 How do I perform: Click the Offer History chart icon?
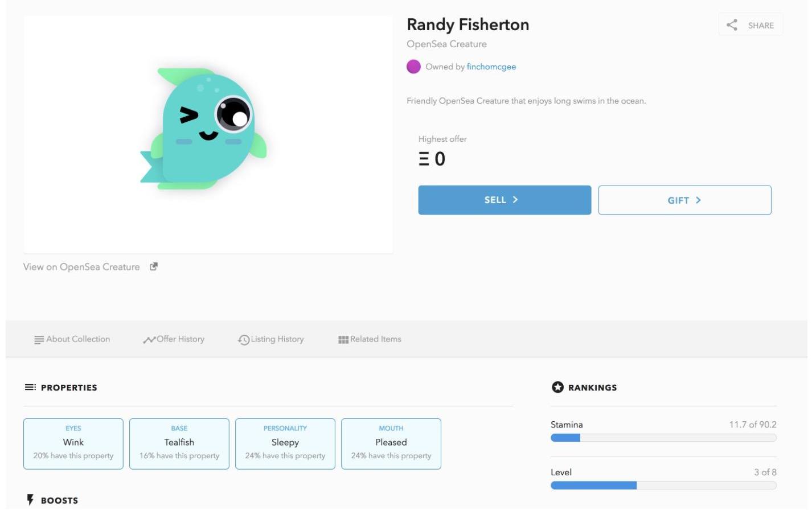coord(149,340)
